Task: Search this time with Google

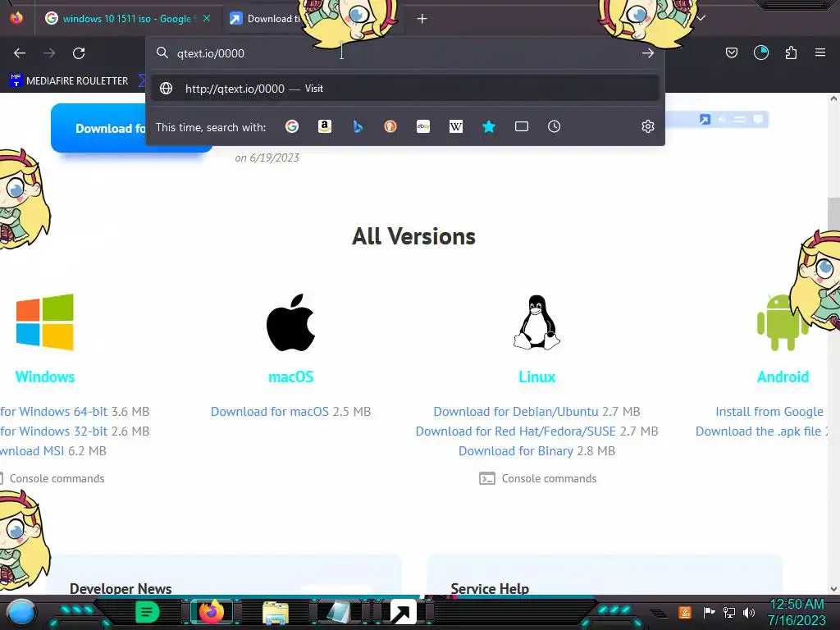Action: [x=292, y=126]
